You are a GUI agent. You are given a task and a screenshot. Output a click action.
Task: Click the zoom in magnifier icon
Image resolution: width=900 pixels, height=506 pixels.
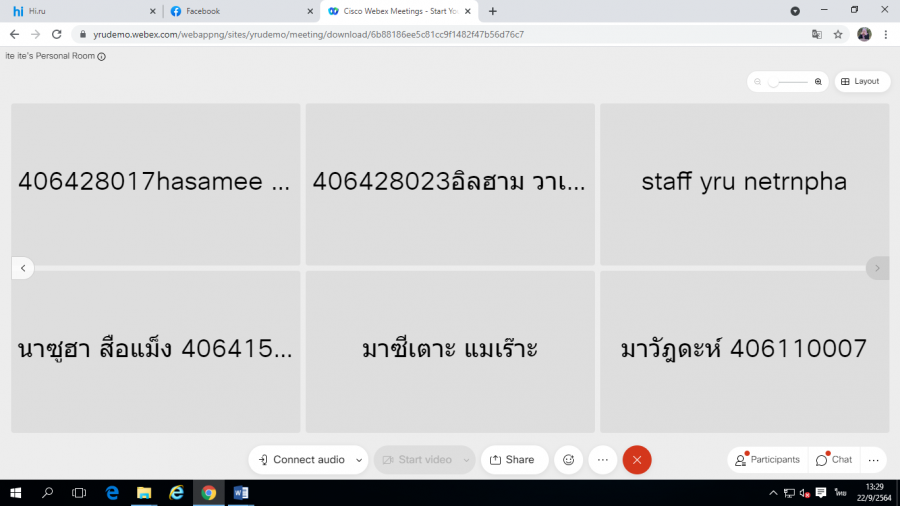pos(818,82)
